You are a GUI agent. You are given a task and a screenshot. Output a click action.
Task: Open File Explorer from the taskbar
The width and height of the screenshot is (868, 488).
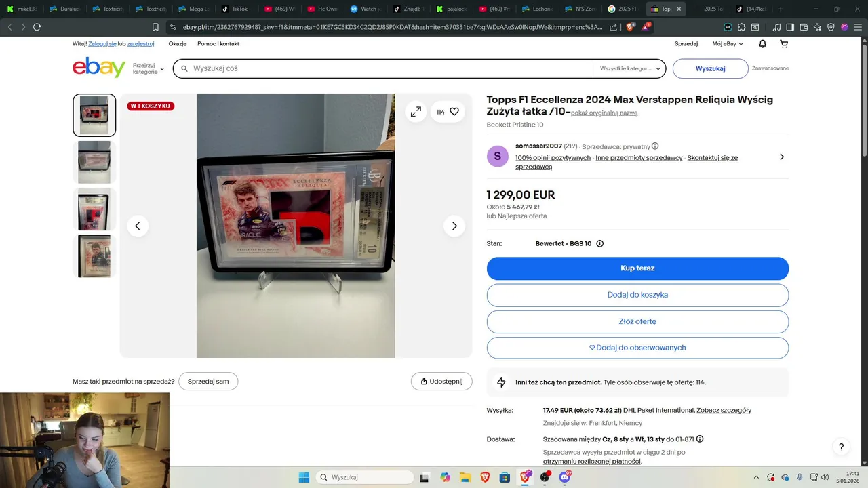[x=465, y=477]
